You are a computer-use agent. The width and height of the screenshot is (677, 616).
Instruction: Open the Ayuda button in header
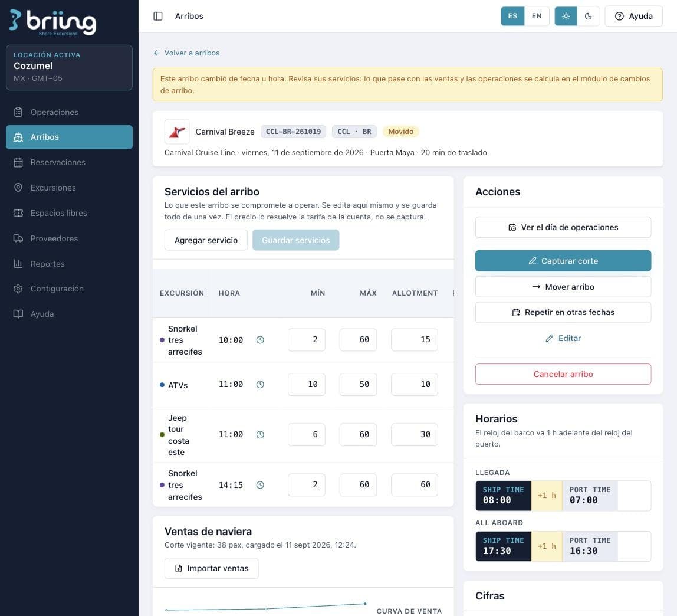pyautogui.click(x=633, y=16)
